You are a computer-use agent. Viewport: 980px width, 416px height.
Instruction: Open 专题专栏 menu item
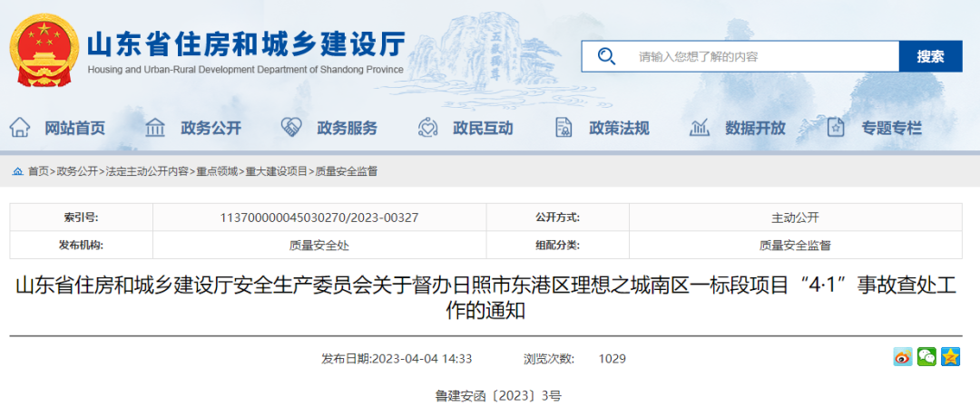click(891, 128)
